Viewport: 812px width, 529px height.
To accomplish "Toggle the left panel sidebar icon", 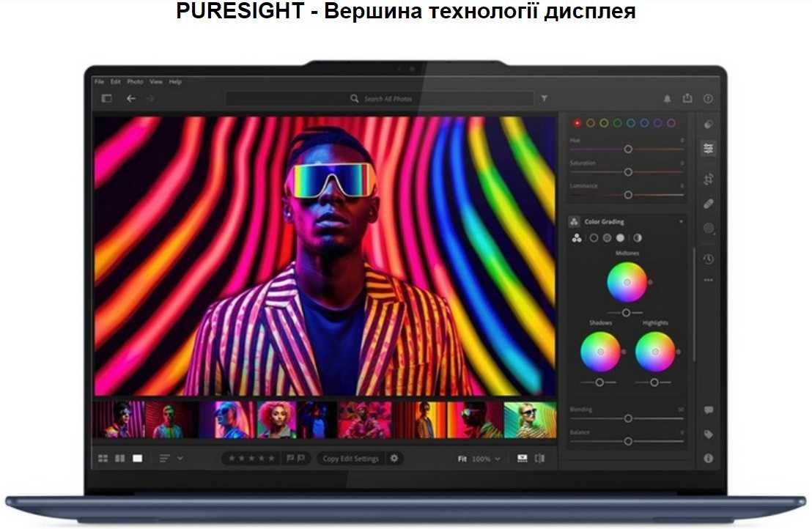I will pos(107,98).
